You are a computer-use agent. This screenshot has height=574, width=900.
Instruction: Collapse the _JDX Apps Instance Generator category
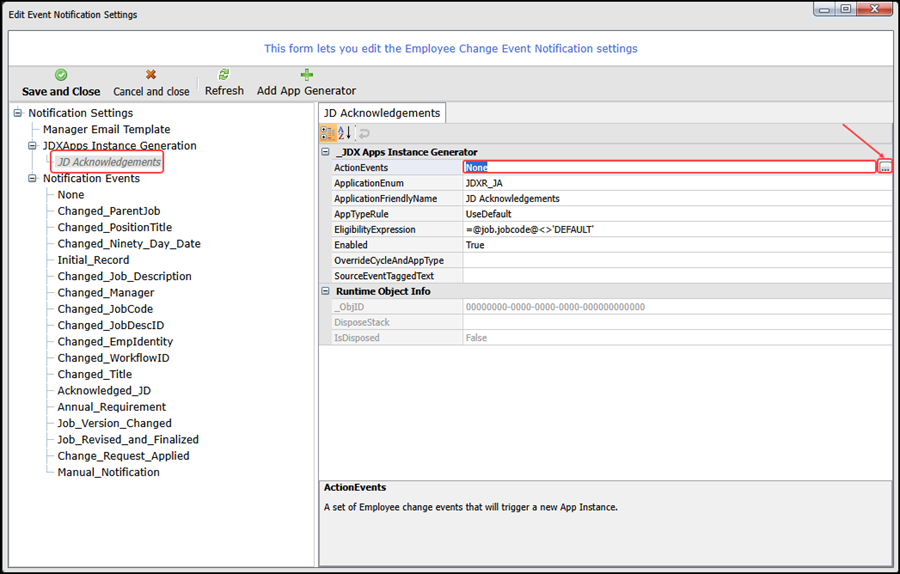[x=326, y=152]
